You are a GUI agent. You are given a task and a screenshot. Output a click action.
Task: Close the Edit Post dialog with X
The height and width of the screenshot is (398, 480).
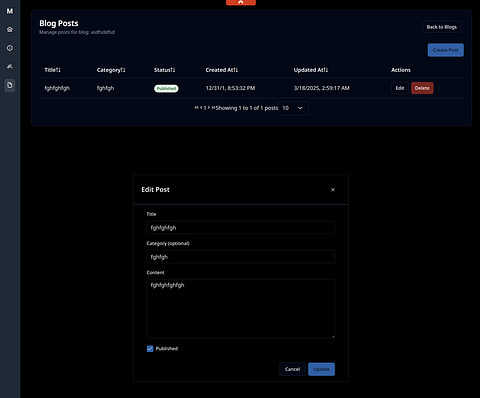[333, 190]
